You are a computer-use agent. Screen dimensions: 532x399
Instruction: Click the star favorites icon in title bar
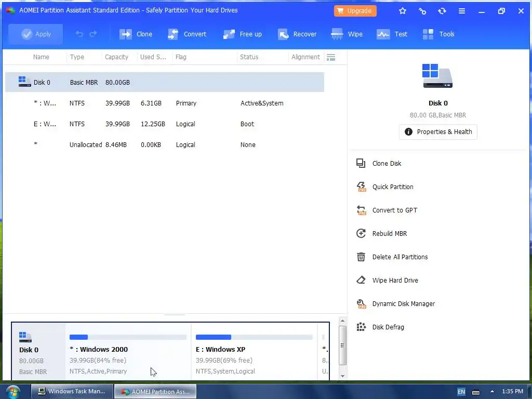(403, 11)
